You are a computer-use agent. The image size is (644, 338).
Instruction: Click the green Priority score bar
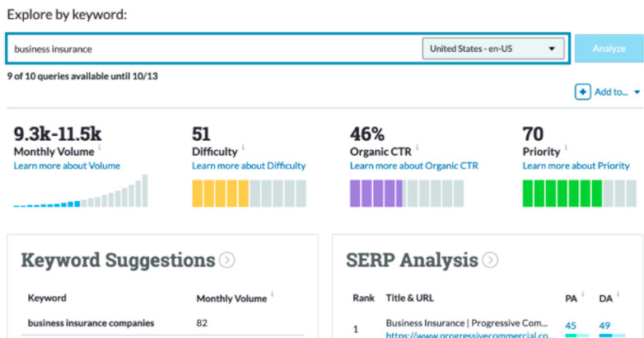[x=562, y=193]
